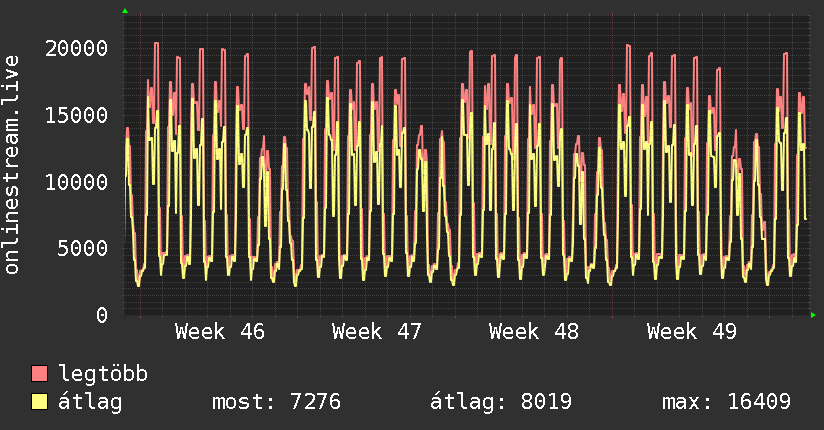Click the Week 49 axis label
This screenshot has width=824, height=430.
(x=691, y=331)
